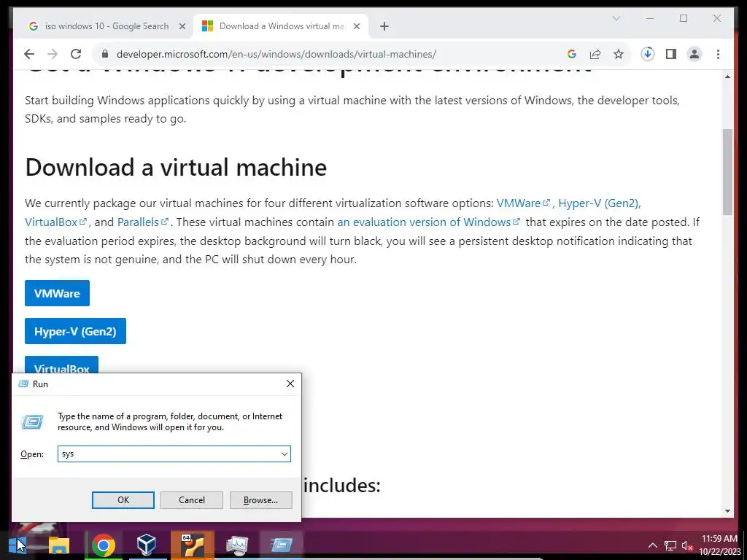The height and width of the screenshot is (560, 747).
Task: Cancel the Run dialog
Action: pyautogui.click(x=192, y=500)
